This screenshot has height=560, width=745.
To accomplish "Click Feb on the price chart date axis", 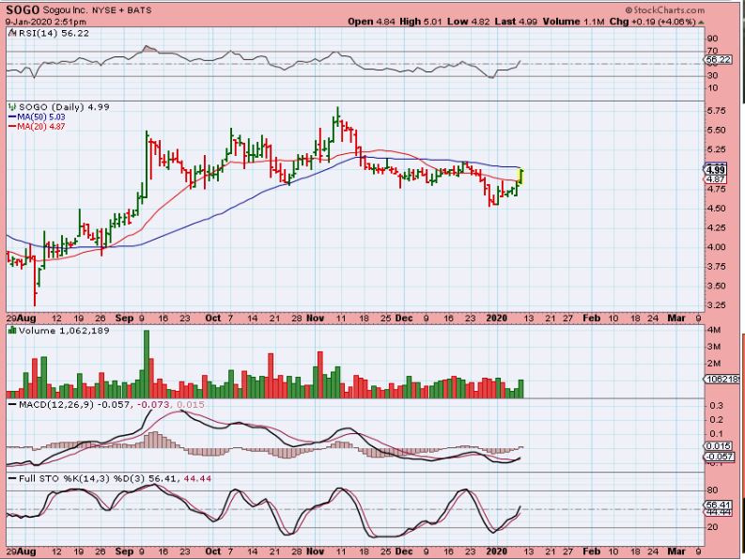I will coord(592,318).
